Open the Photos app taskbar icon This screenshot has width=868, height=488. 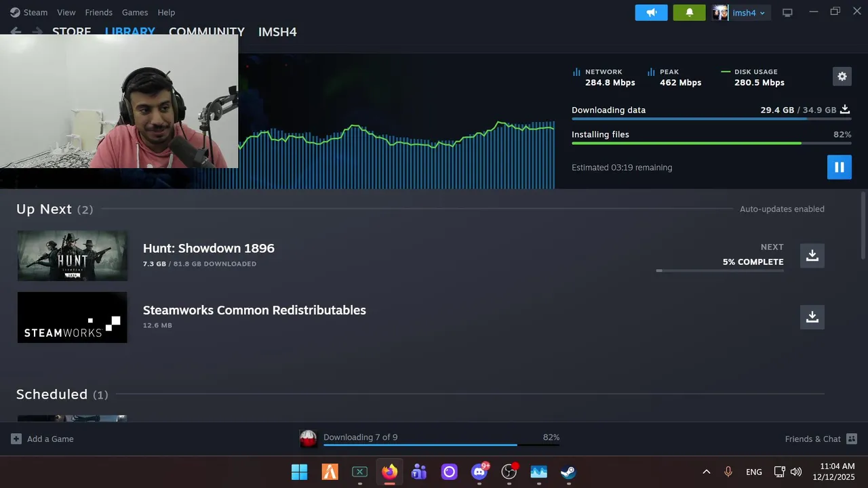click(539, 472)
